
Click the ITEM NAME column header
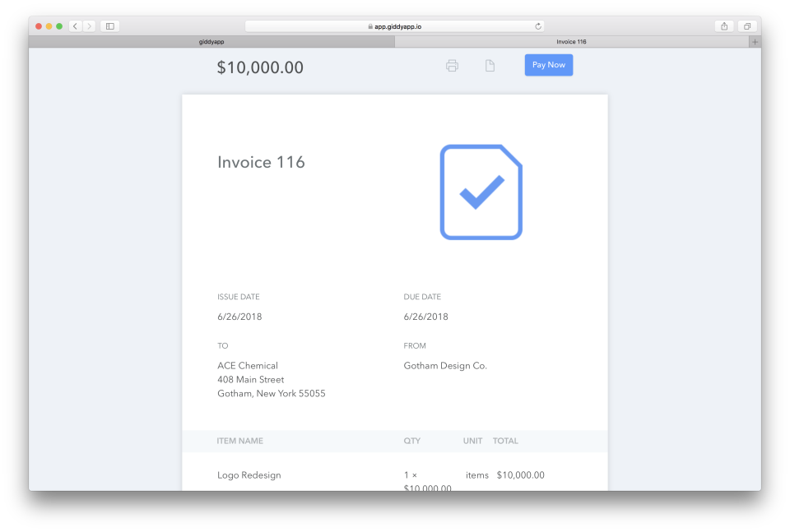click(239, 441)
